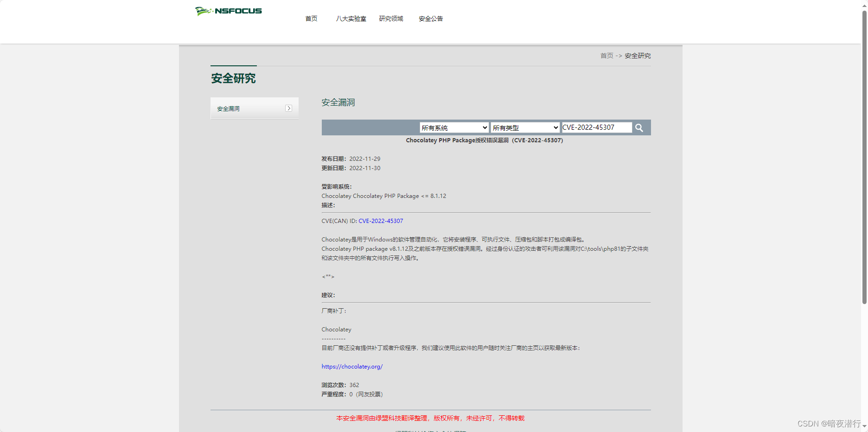This screenshot has height=432, width=868.
Task: Focus the CVE-2022-45307 search field
Action: (597, 127)
